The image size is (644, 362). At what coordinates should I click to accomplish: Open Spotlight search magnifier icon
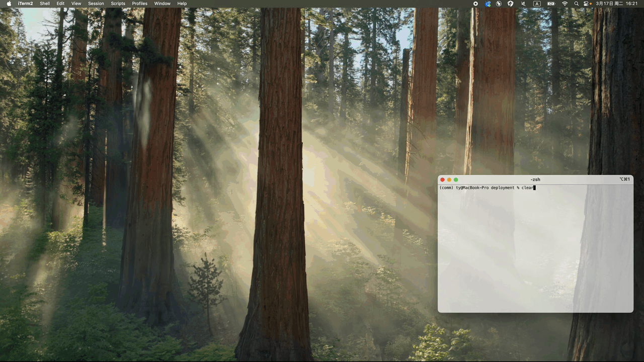coord(576,4)
